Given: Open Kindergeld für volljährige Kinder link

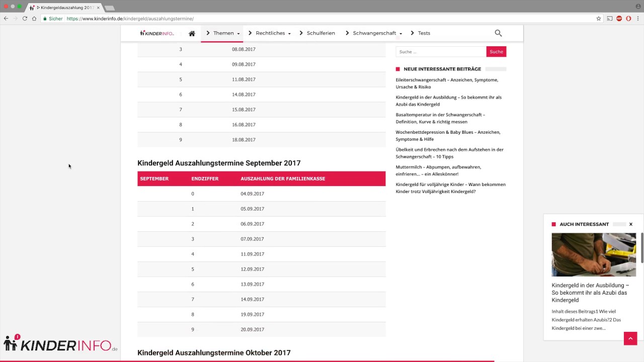Looking at the screenshot, I should 450,188.
